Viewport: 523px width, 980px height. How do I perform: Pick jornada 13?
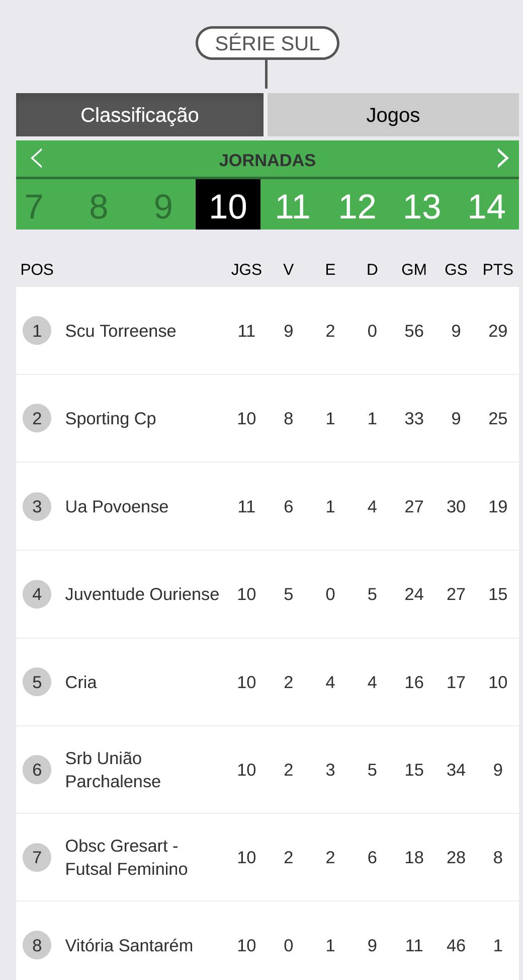[x=422, y=206]
